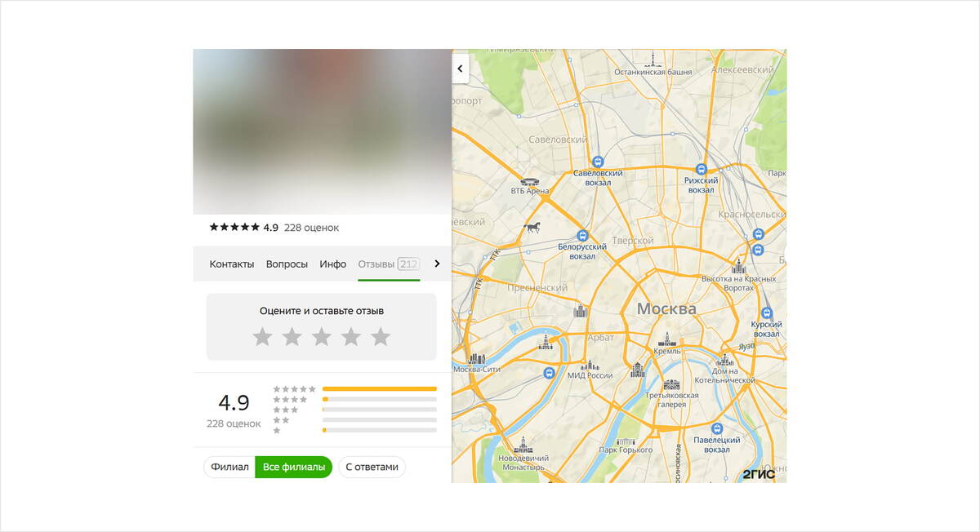
Task: Open the Контакты tab
Action: point(232,264)
